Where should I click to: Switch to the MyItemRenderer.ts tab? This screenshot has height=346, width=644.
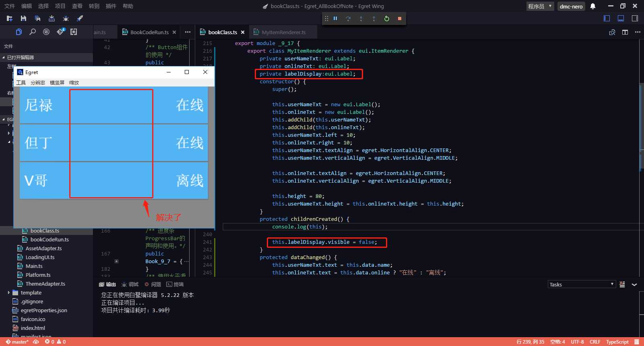coord(284,32)
